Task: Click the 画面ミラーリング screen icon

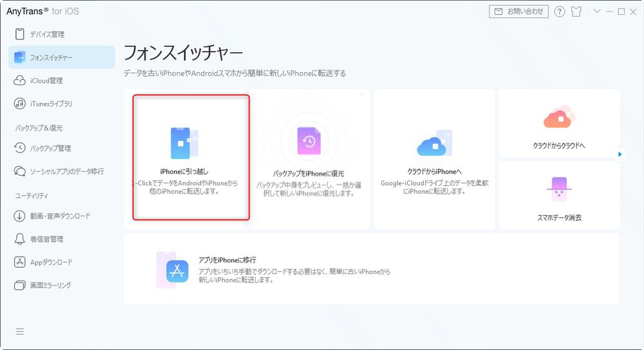Action: point(19,285)
